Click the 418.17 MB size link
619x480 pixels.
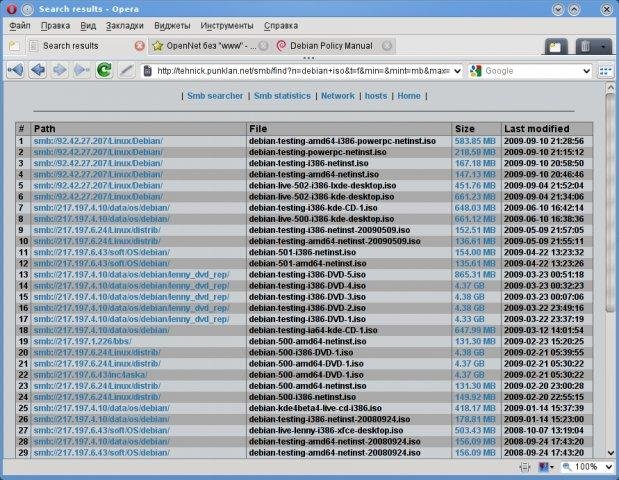[475, 408]
